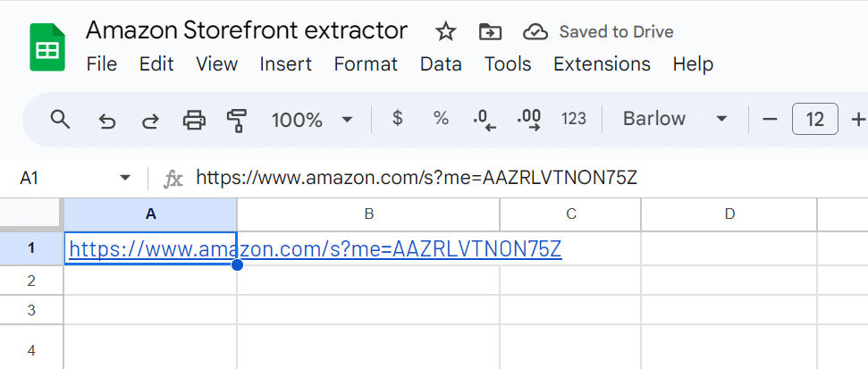The height and width of the screenshot is (369, 868).
Task: Redo the last action
Action: [150, 119]
